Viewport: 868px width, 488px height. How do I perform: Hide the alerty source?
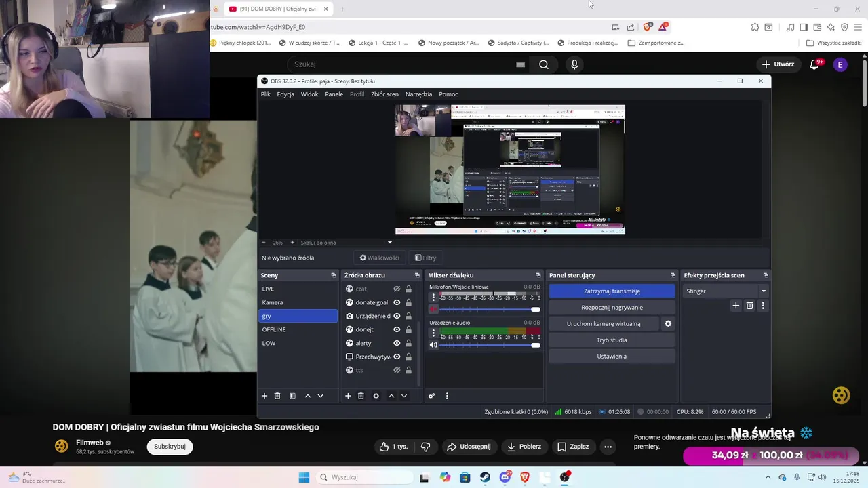tap(397, 343)
